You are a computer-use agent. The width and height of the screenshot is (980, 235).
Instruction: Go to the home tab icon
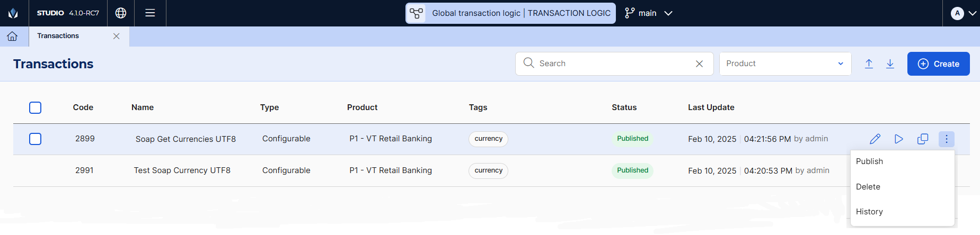coord(12,36)
